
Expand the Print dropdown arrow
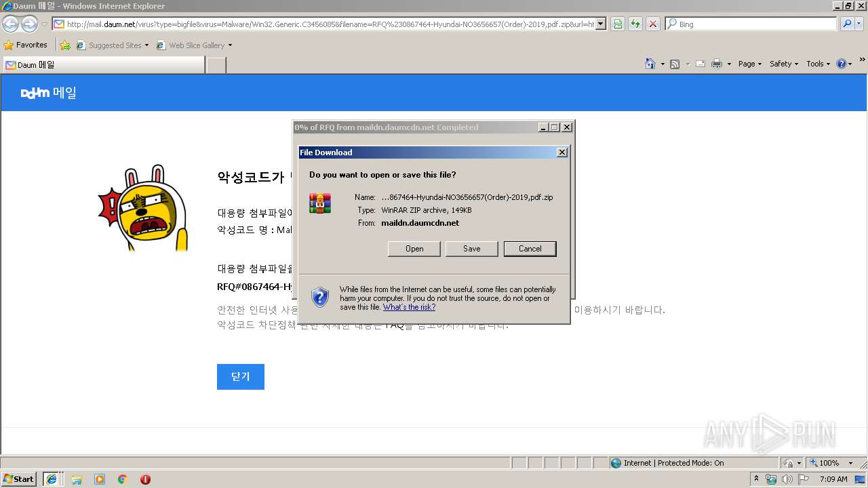729,64
